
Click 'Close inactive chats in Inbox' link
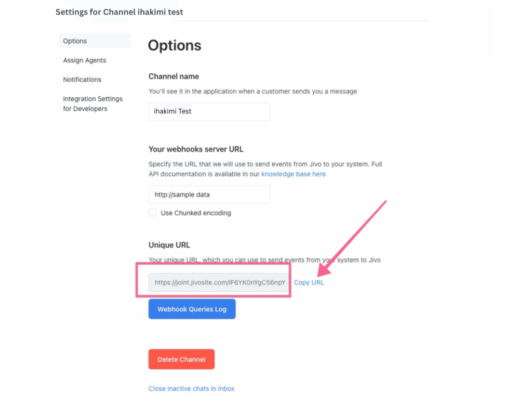(x=191, y=388)
